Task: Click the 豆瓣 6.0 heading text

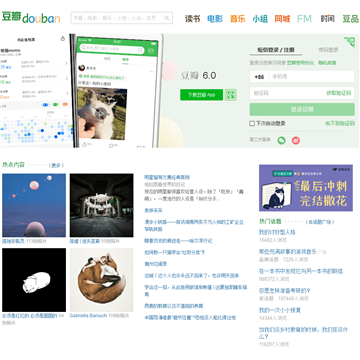Action: (x=199, y=76)
